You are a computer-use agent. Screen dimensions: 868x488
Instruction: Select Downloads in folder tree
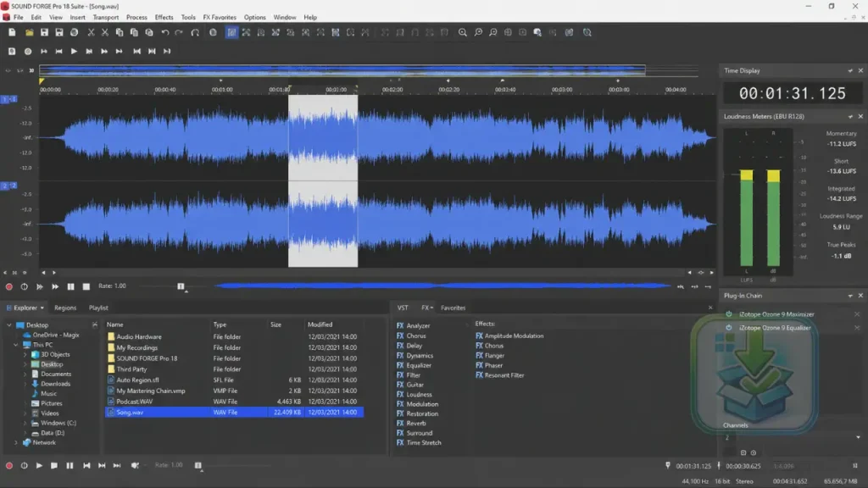pyautogui.click(x=55, y=384)
